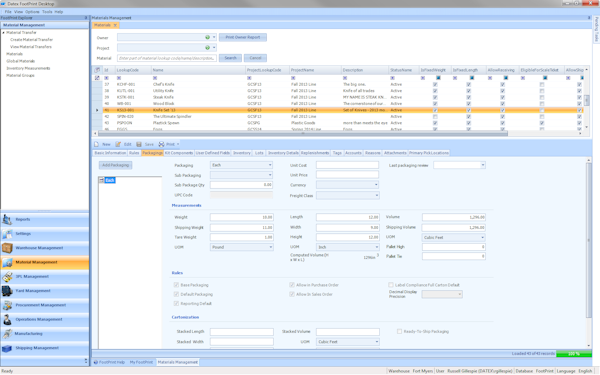Collapse the Each node in packaging tree
The image size is (600, 375).
coord(101,180)
